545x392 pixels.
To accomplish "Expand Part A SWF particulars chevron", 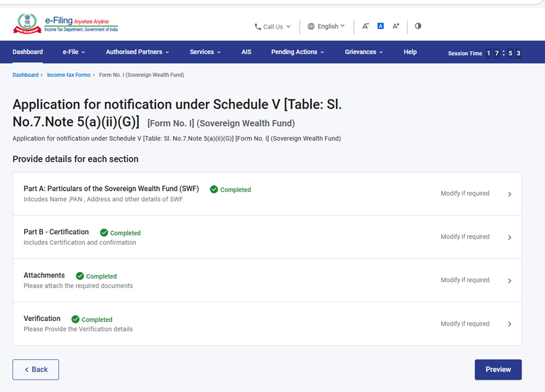I will [x=509, y=194].
